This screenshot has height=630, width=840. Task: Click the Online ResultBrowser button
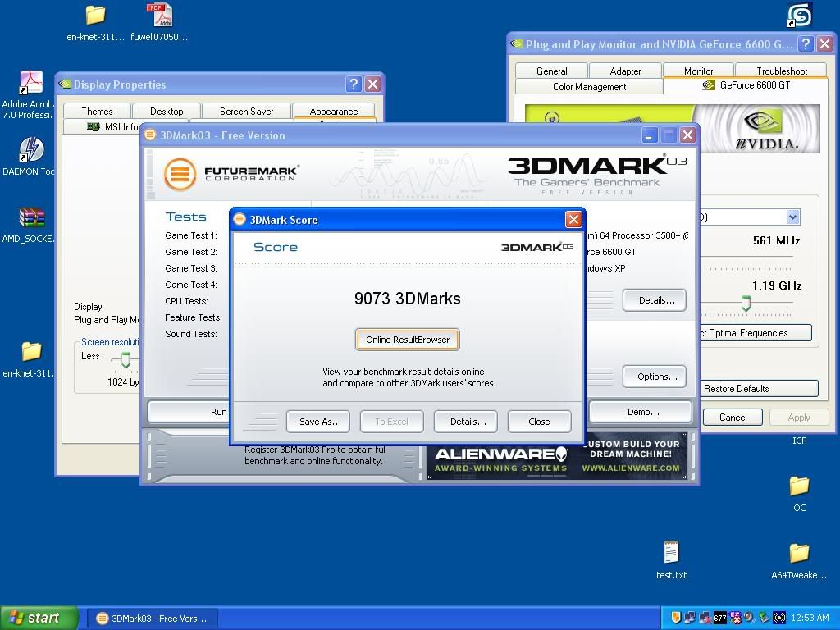tap(407, 340)
